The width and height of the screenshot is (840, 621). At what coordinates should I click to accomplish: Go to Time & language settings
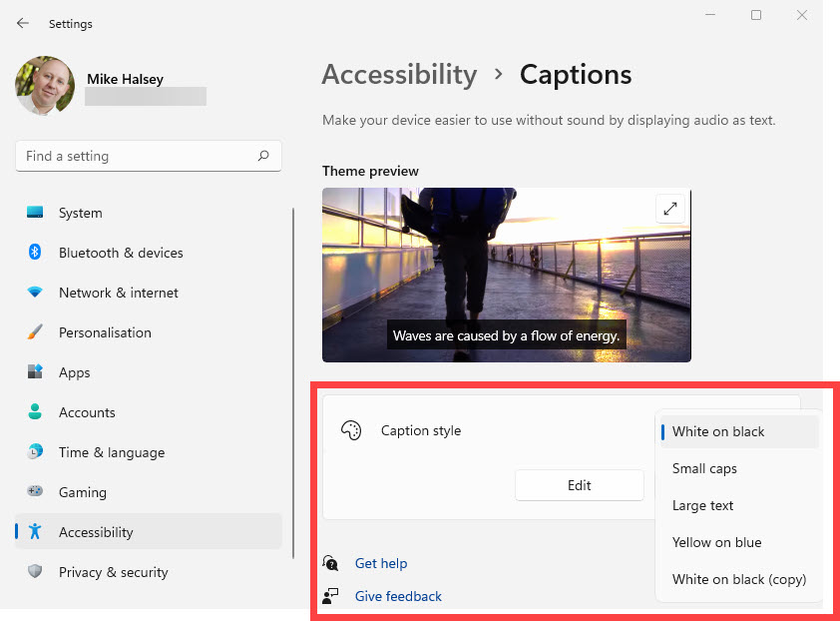pyautogui.click(x=111, y=452)
